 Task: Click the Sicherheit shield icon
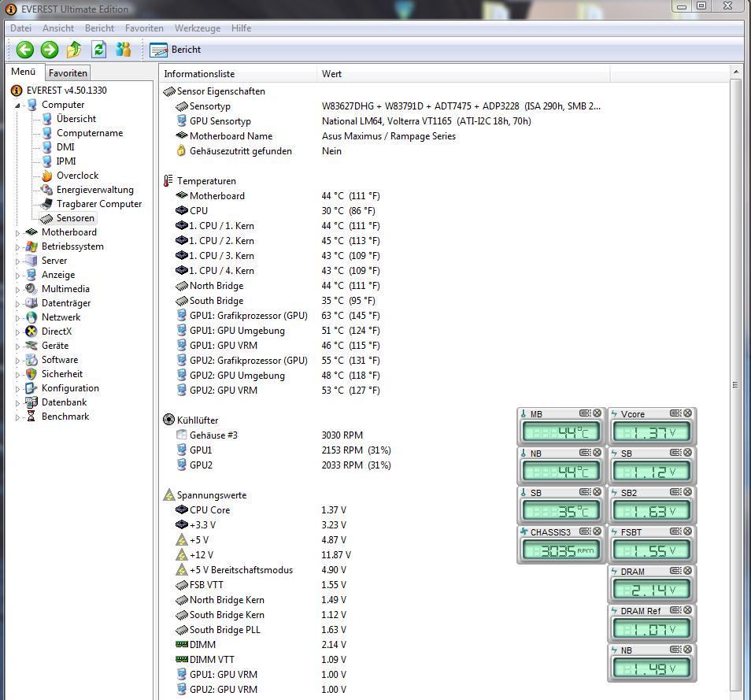point(31,374)
